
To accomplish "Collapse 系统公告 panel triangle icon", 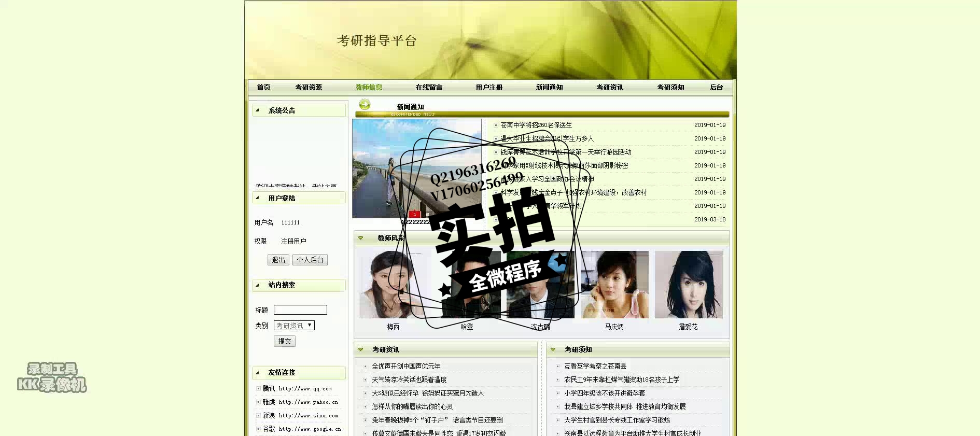I will click(257, 110).
